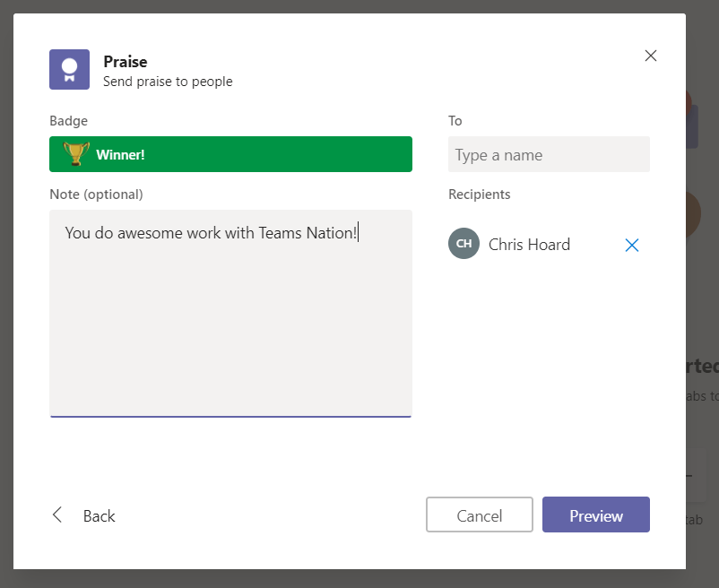Close the Praise dialog
The width and height of the screenshot is (719, 588).
point(651,56)
